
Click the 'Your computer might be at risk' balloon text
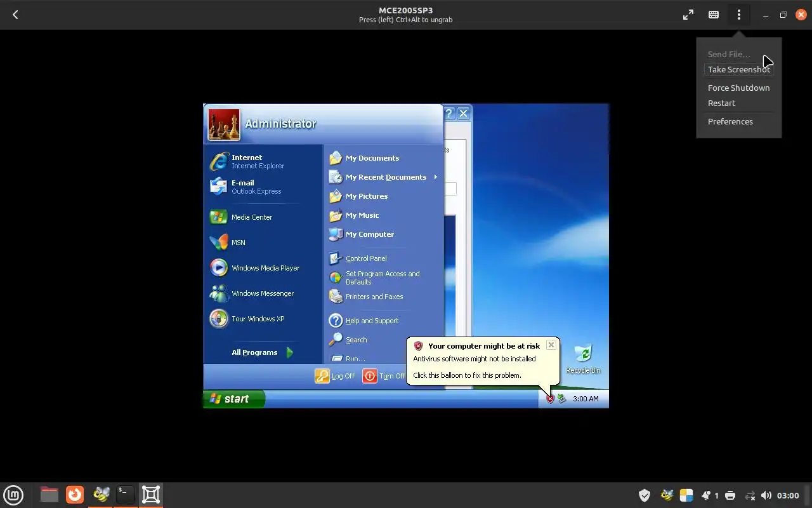(484, 346)
